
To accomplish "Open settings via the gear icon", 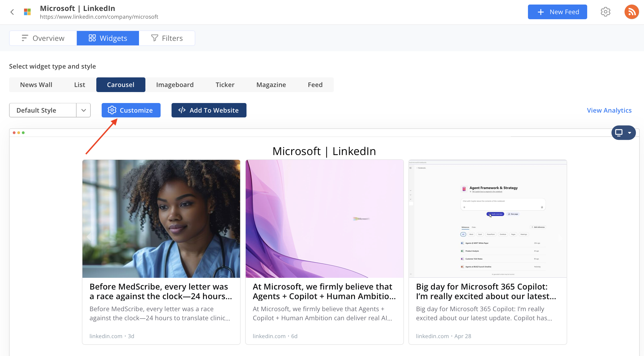I will (606, 12).
